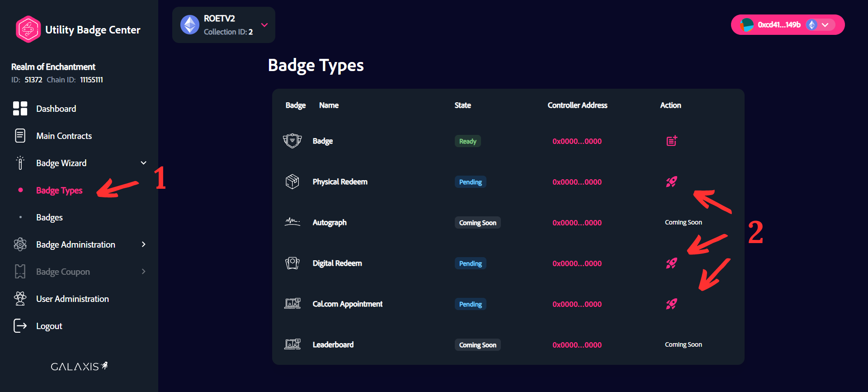Expand the Badge Coupon submenu
This screenshot has width=868, height=392.
pyautogui.click(x=143, y=272)
